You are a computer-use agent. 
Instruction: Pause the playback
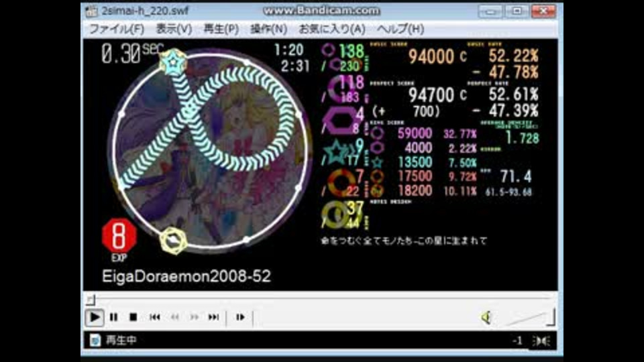pos(114,317)
